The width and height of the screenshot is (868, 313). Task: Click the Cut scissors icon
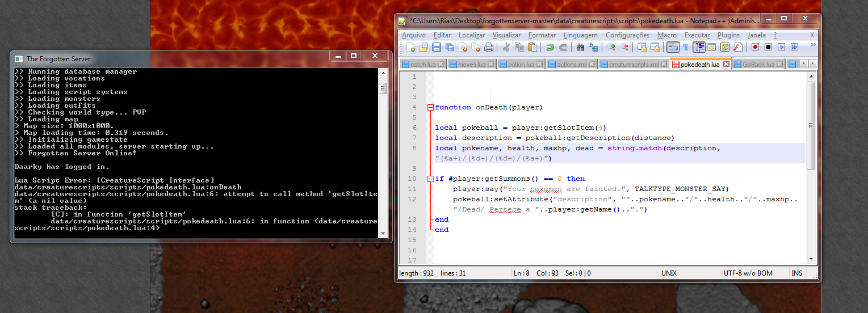click(x=506, y=47)
